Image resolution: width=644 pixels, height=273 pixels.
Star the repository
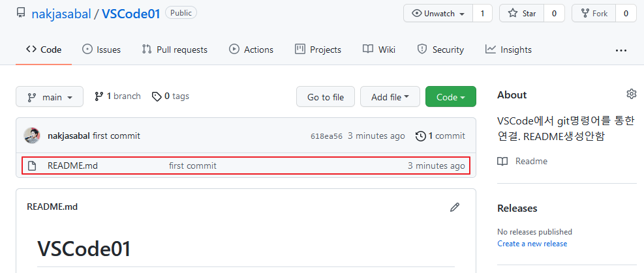(x=521, y=14)
